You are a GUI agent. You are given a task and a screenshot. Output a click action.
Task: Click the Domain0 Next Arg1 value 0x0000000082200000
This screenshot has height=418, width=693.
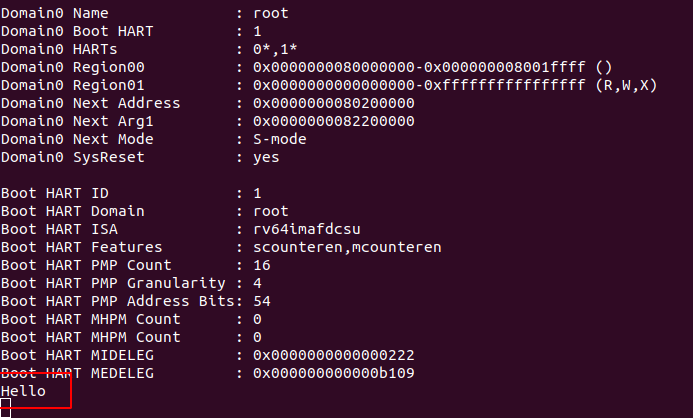pos(334,121)
